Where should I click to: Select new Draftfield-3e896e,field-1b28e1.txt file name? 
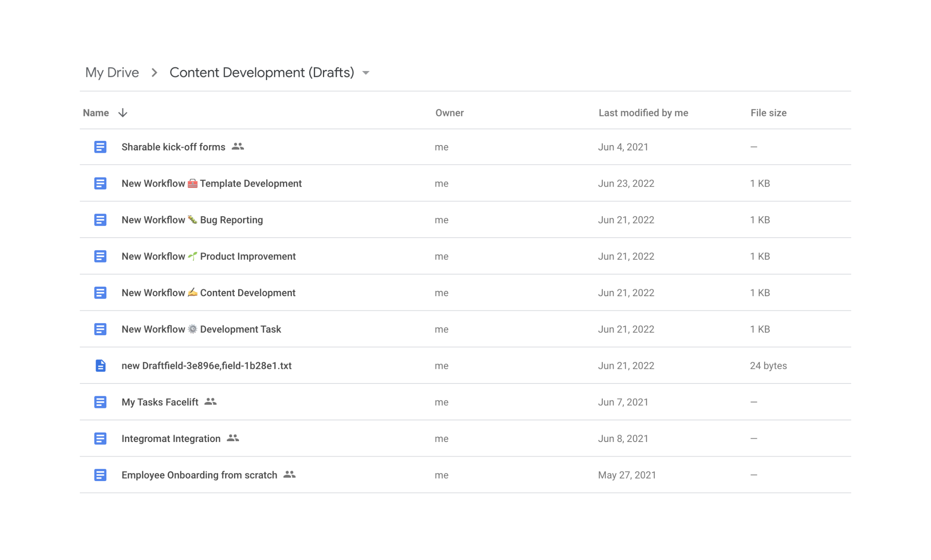pyautogui.click(x=207, y=366)
